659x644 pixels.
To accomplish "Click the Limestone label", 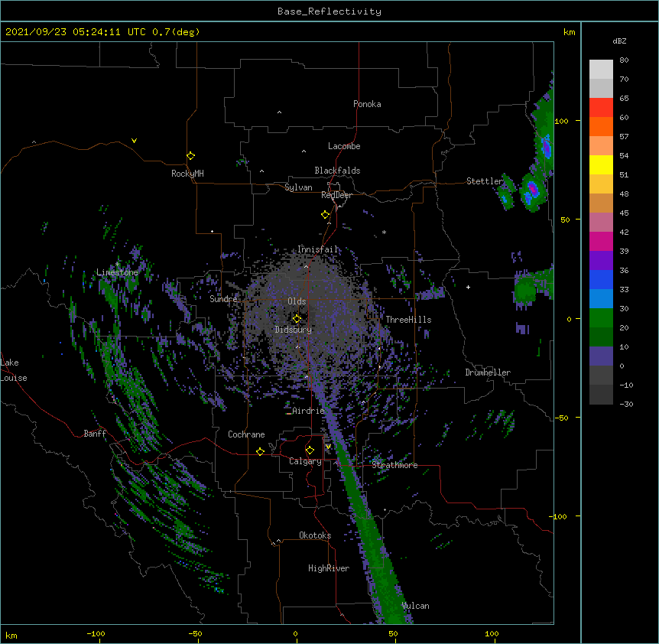I will click(117, 272).
